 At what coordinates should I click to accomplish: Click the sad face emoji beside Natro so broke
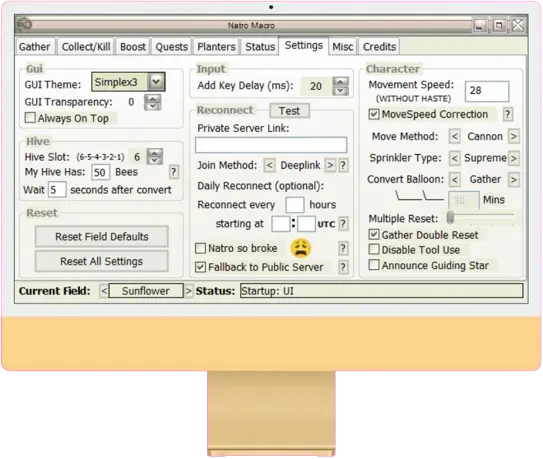[301, 248]
